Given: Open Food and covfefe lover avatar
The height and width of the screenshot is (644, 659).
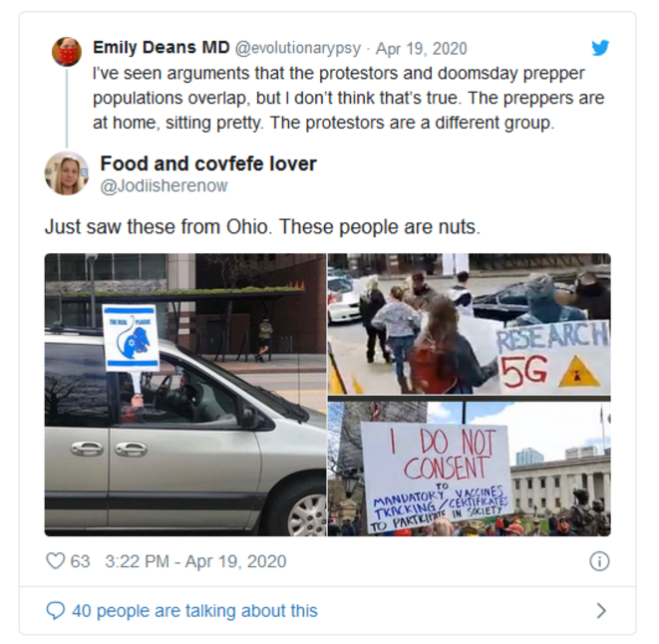Looking at the screenshot, I should (x=67, y=172).
